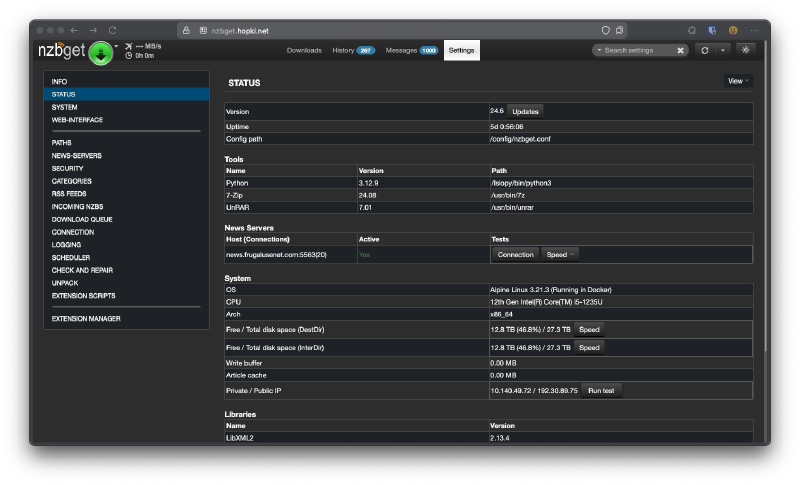
Task: Toggle the light/dark theme sun icon
Action: 745,50
